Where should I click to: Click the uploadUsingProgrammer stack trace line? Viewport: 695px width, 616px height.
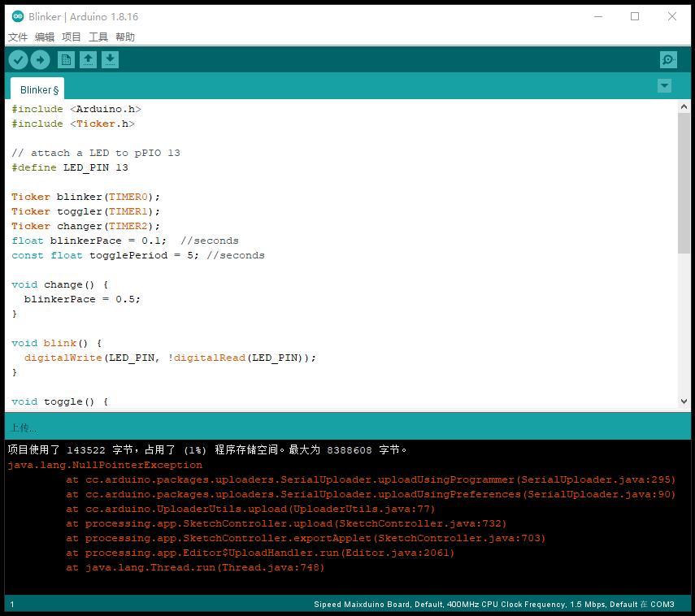371,479
